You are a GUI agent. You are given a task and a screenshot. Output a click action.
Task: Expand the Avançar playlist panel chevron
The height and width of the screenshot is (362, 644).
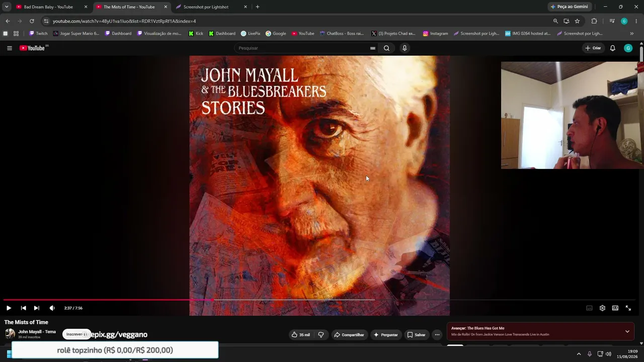pyautogui.click(x=627, y=331)
